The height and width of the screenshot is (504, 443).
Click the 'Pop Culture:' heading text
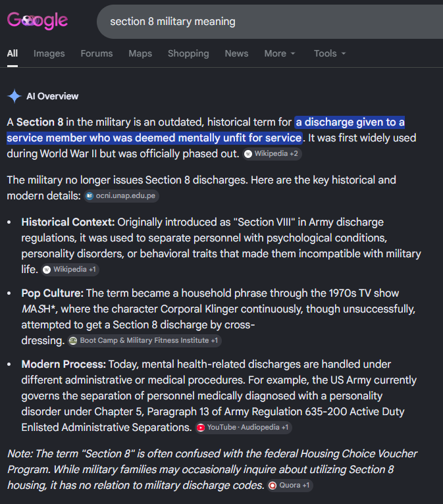point(53,293)
